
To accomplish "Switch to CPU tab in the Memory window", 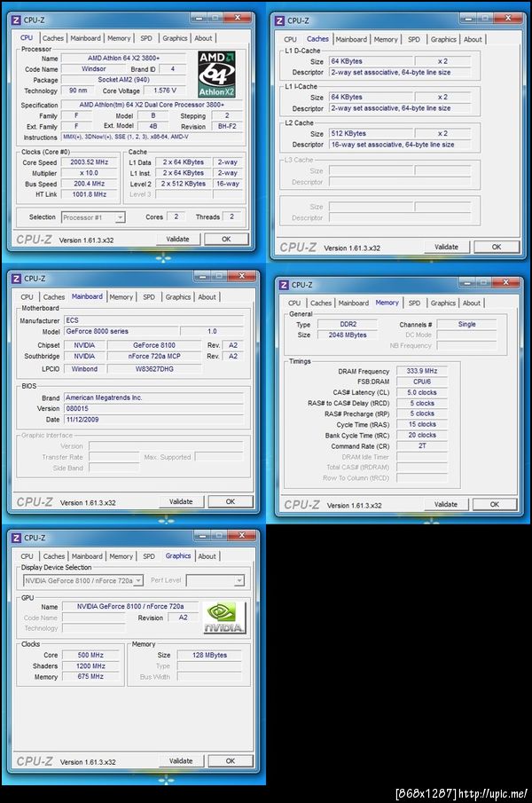I will (x=294, y=303).
